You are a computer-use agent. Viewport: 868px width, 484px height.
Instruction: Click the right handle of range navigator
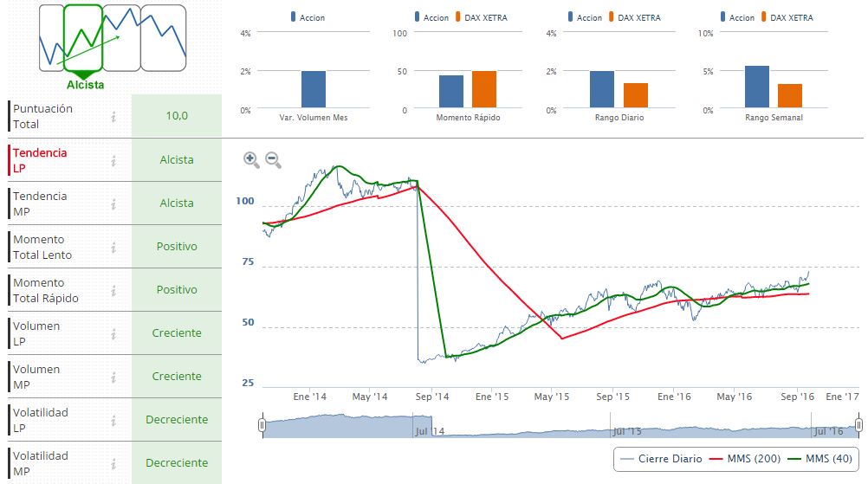pyautogui.click(x=858, y=424)
